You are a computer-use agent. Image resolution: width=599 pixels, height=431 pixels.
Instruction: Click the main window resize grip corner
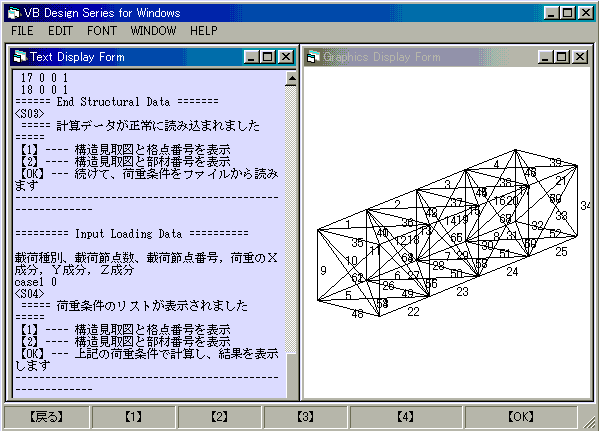(x=589, y=421)
